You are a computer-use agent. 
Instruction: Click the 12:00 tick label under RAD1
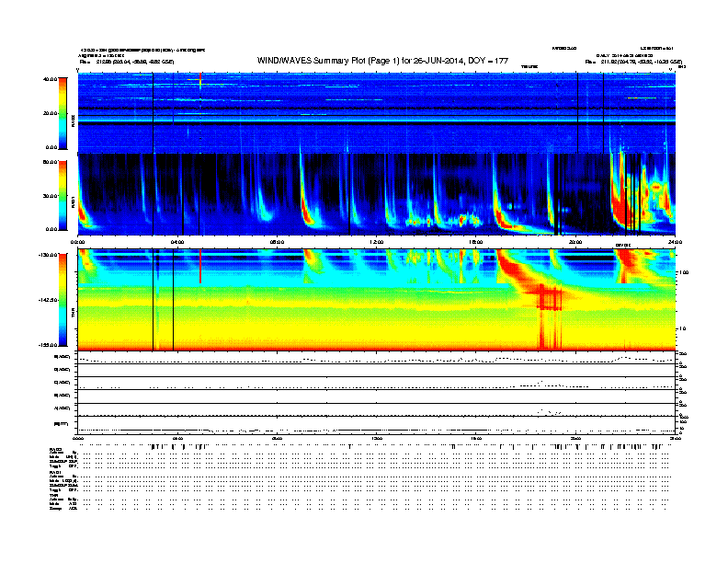[377, 242]
